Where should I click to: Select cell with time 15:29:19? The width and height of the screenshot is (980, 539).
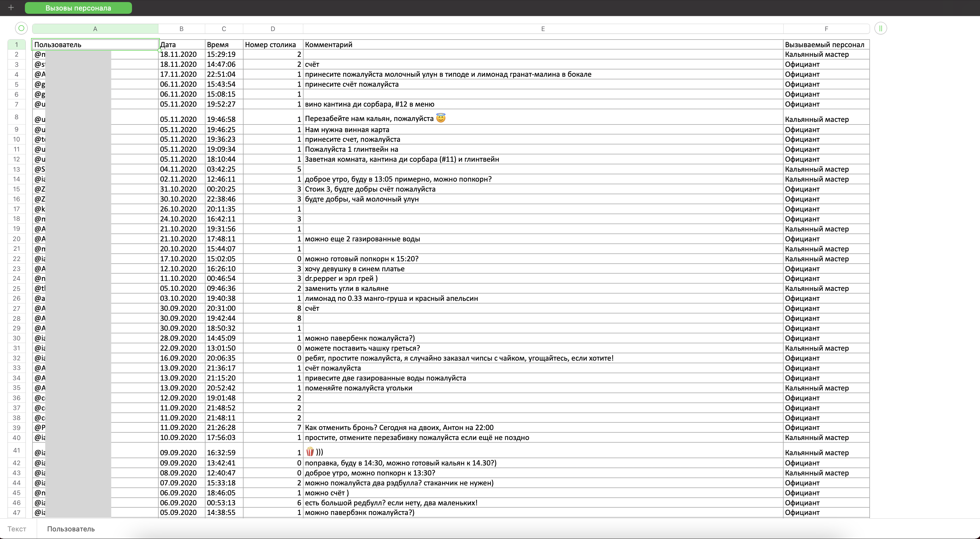(x=224, y=54)
